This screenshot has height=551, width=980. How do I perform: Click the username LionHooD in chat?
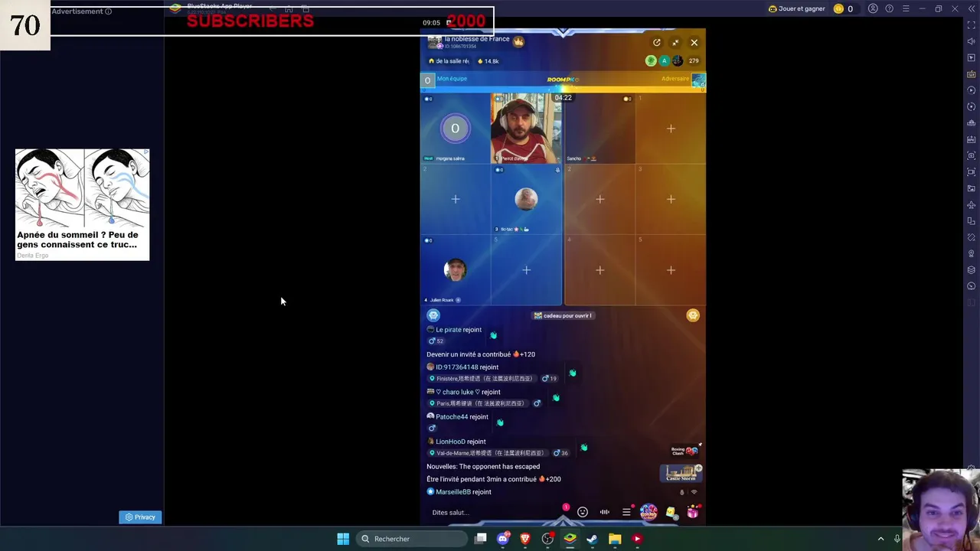(450, 442)
